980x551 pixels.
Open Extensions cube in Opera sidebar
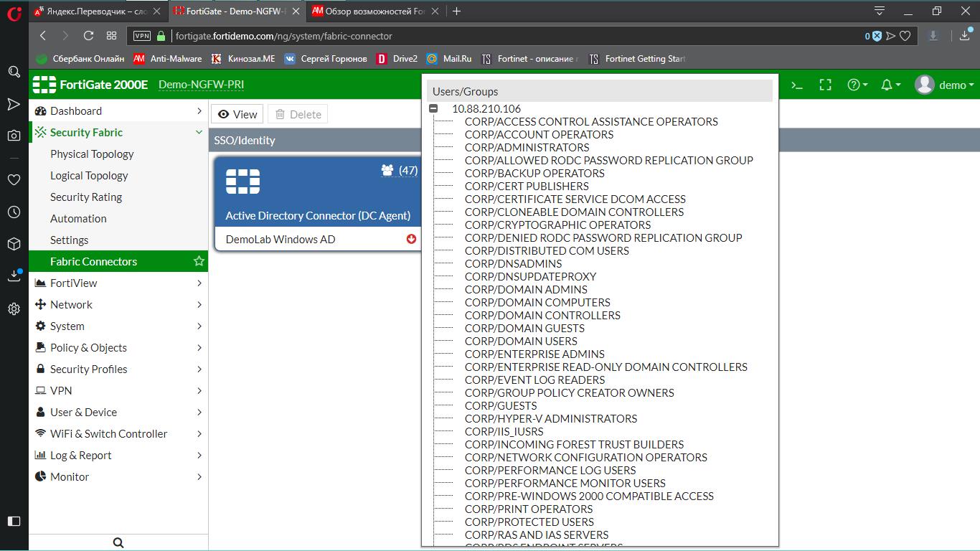point(14,244)
